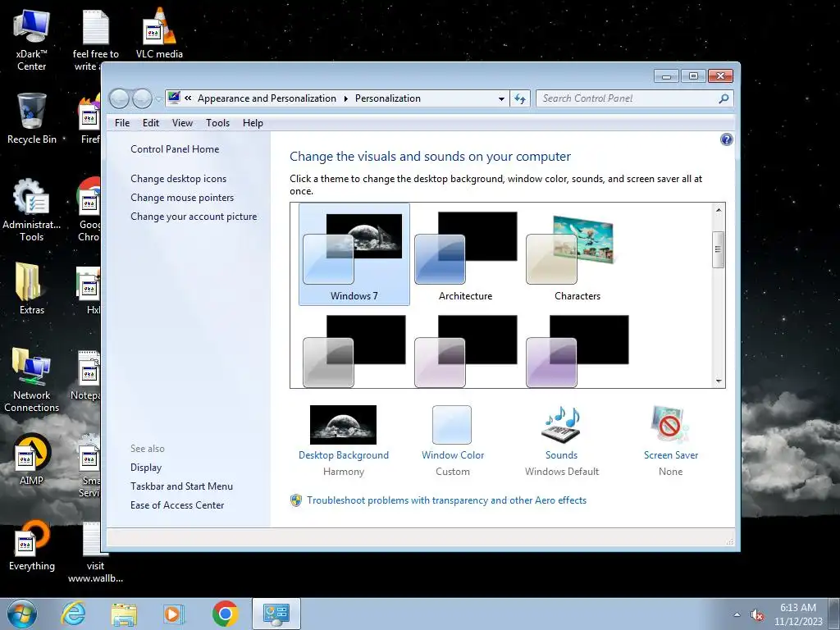Click theme list scroll up arrow
This screenshot has width=840, height=630.
[x=719, y=210]
